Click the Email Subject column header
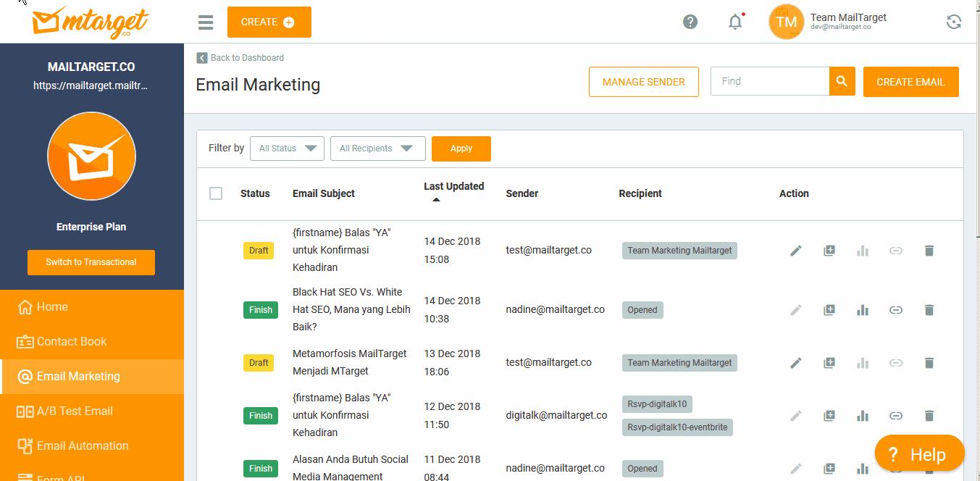 pyautogui.click(x=324, y=193)
